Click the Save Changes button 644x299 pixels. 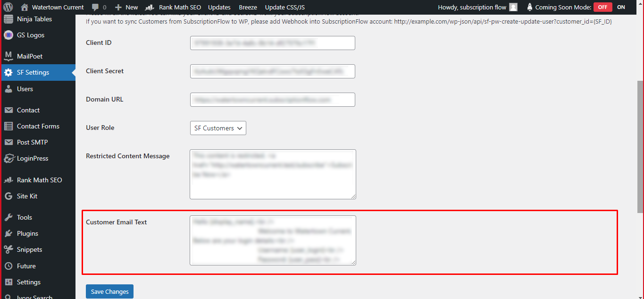110,291
